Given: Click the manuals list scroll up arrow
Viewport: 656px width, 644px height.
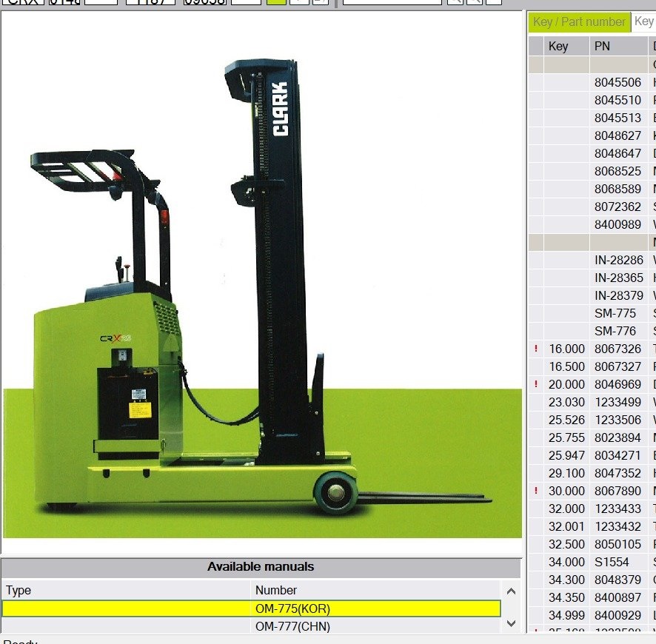Looking at the screenshot, I should 511,591.
